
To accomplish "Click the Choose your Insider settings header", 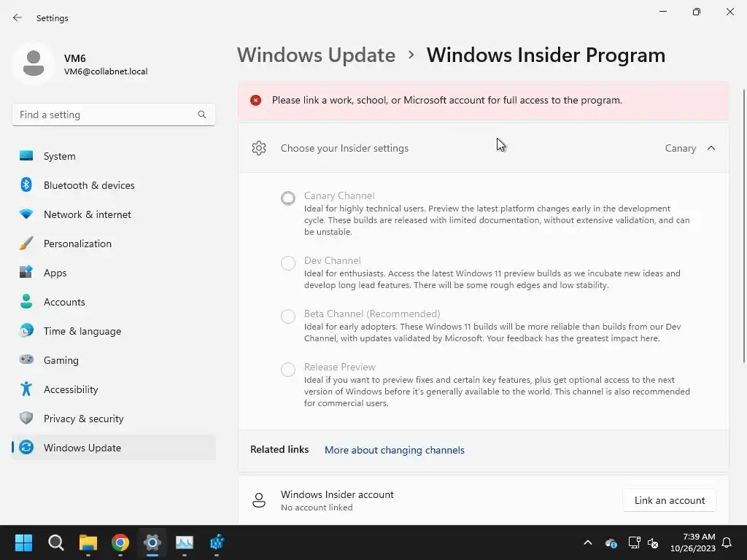I will (x=484, y=148).
